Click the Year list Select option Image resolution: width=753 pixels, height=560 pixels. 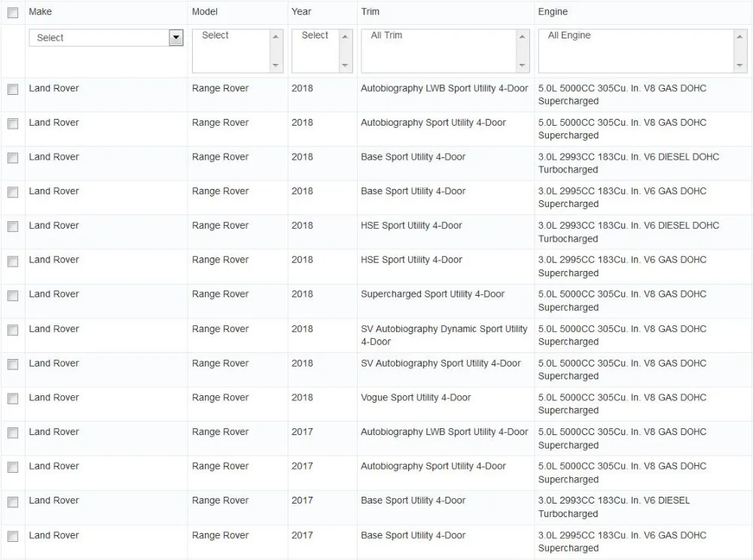click(x=315, y=35)
